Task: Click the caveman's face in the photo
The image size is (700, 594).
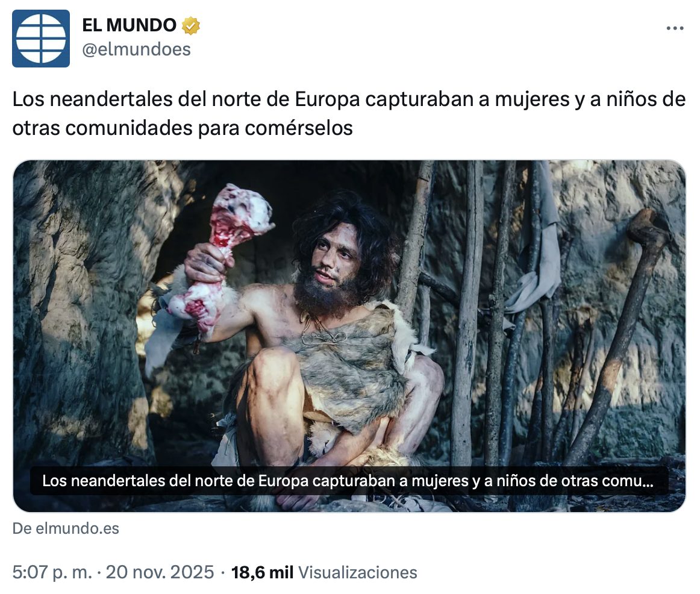Action: 335,259
